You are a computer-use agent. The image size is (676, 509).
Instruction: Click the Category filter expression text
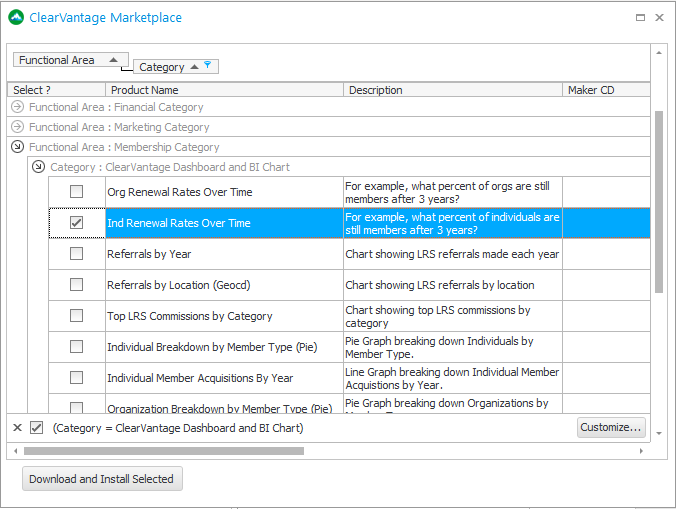coord(178,428)
